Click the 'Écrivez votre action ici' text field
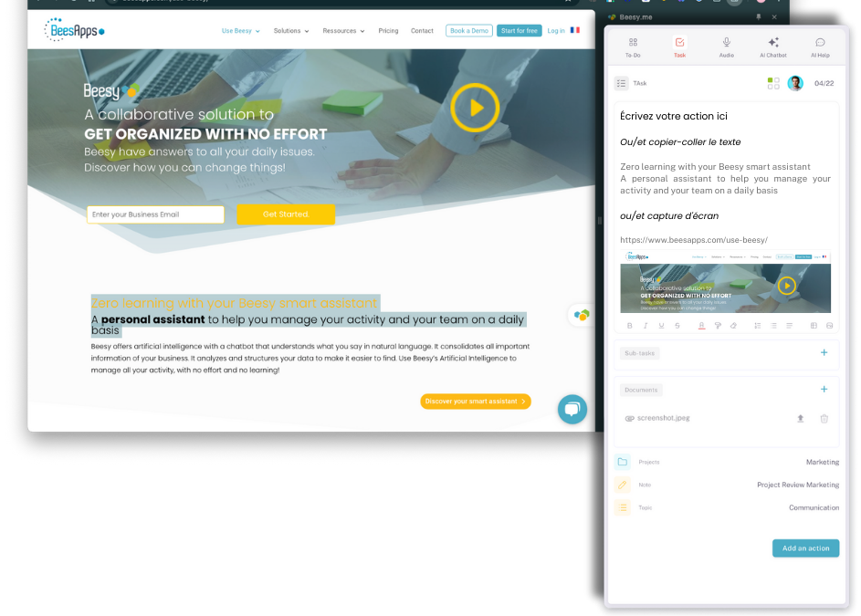Viewport: 861px width, 616px height. (673, 117)
